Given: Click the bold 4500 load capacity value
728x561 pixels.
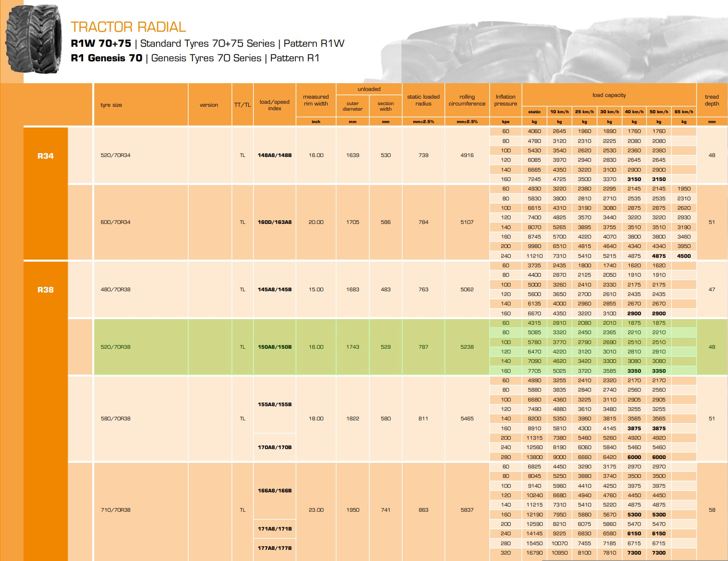Looking at the screenshot, I should click(684, 256).
